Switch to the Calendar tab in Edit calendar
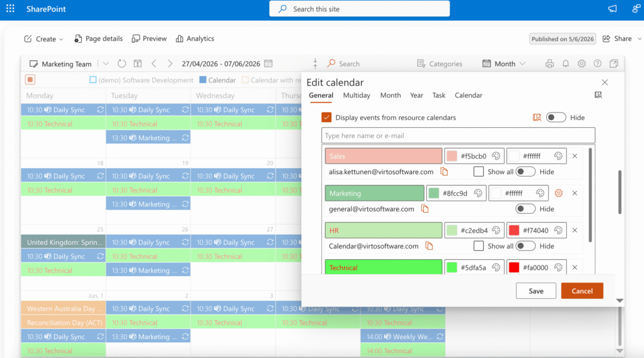The height and width of the screenshot is (358, 644). tap(468, 96)
